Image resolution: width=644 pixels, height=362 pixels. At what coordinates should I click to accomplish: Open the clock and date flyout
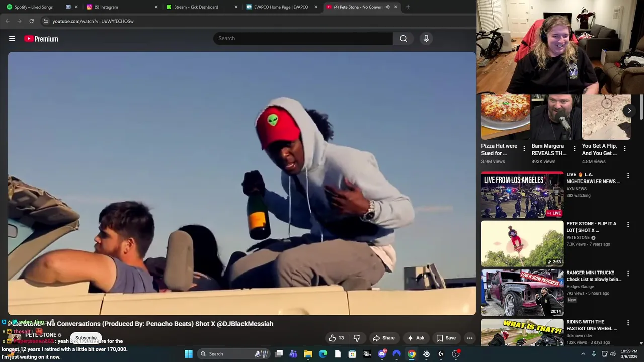pos(629,354)
